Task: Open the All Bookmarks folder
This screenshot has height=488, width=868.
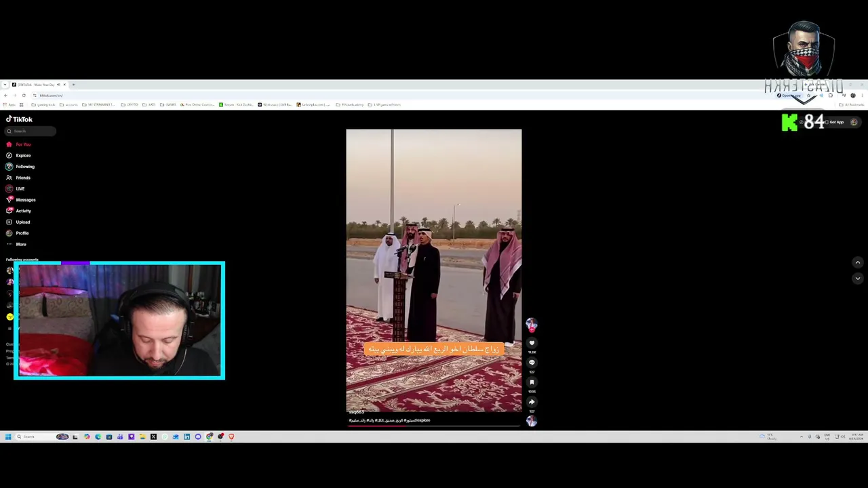Action: [x=852, y=105]
